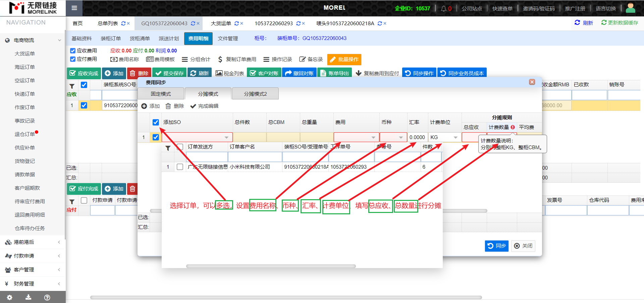The image size is (644, 303).
Task: Open the 币种 currency dropdown
Action: [x=401, y=137]
